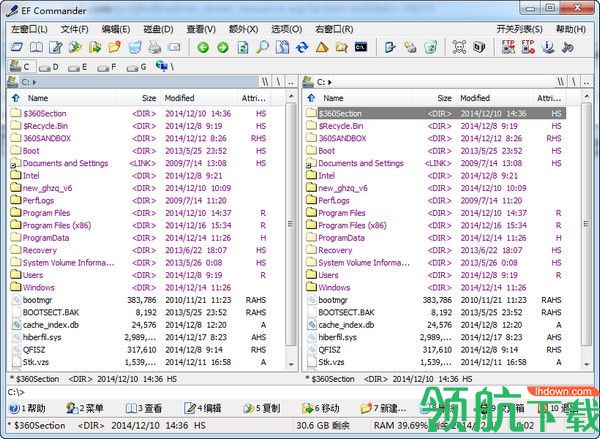Viewport: 600px width, 439px height.
Task: Click the left pane parent '..' button
Action: (x=291, y=82)
